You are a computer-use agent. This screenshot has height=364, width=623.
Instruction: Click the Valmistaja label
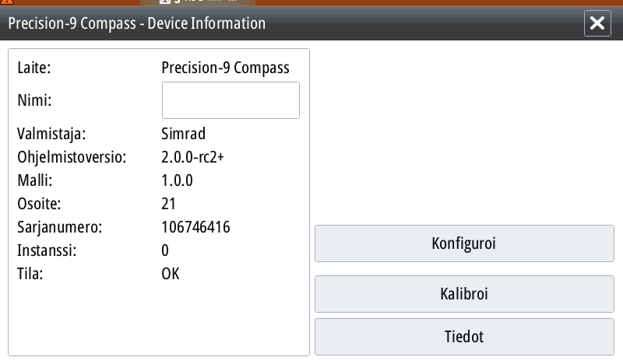[x=51, y=135]
